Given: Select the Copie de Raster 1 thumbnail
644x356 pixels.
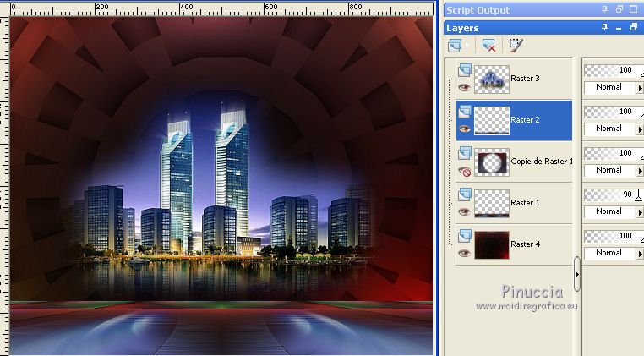Looking at the screenshot, I should 492,162.
